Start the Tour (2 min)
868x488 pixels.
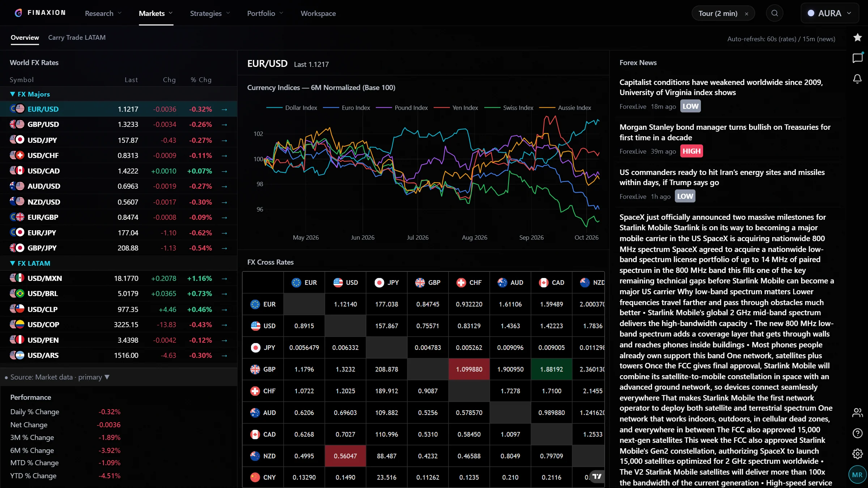(718, 13)
